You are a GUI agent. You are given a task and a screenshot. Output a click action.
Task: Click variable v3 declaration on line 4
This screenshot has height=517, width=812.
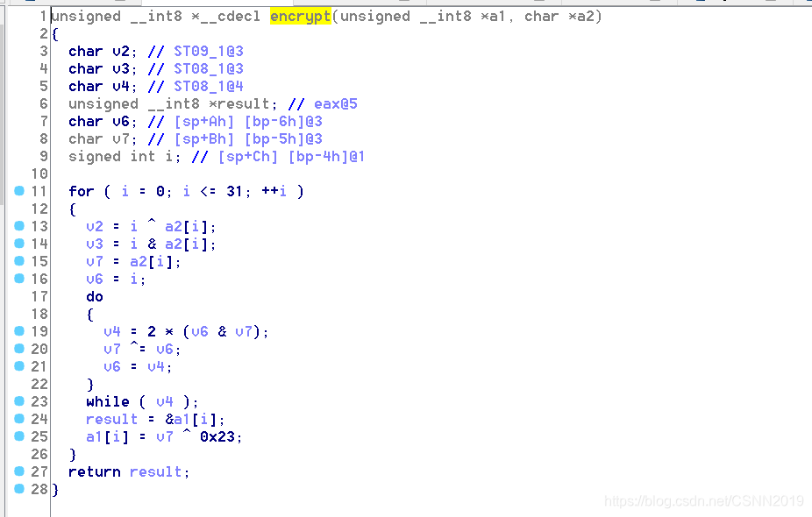[x=121, y=69]
